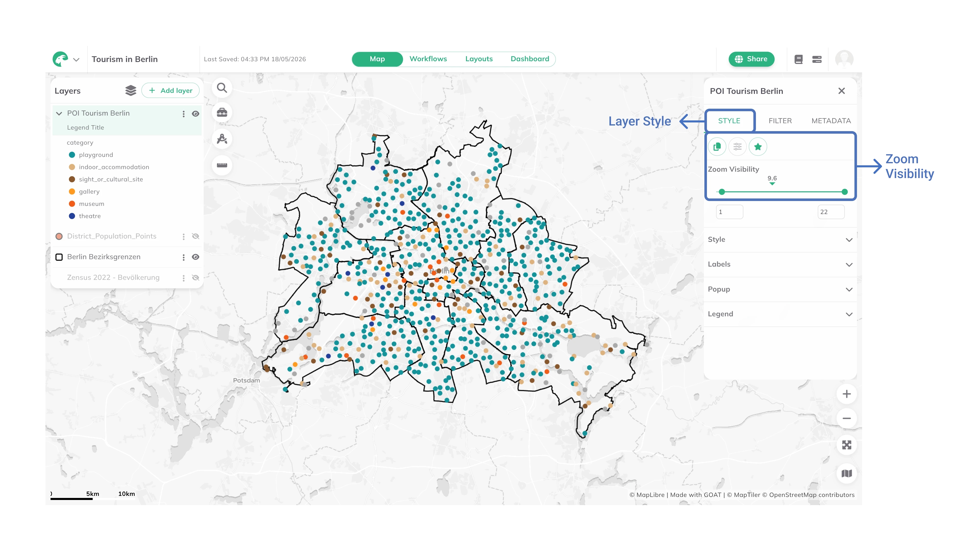Switch to the Dashboard tab
Image resolution: width=980 pixels, height=551 pixels.
(530, 59)
